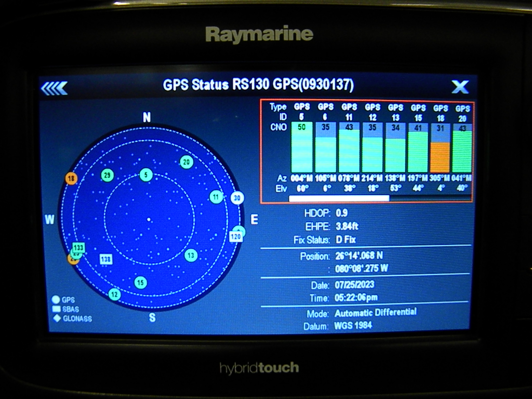
Task: Select satellite 29 on sky view
Action: (x=107, y=175)
